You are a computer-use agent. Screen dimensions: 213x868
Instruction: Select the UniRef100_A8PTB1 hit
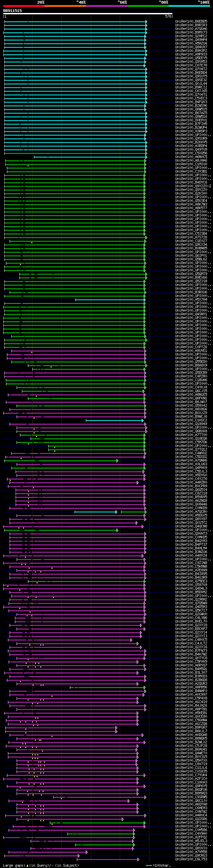point(191,709)
